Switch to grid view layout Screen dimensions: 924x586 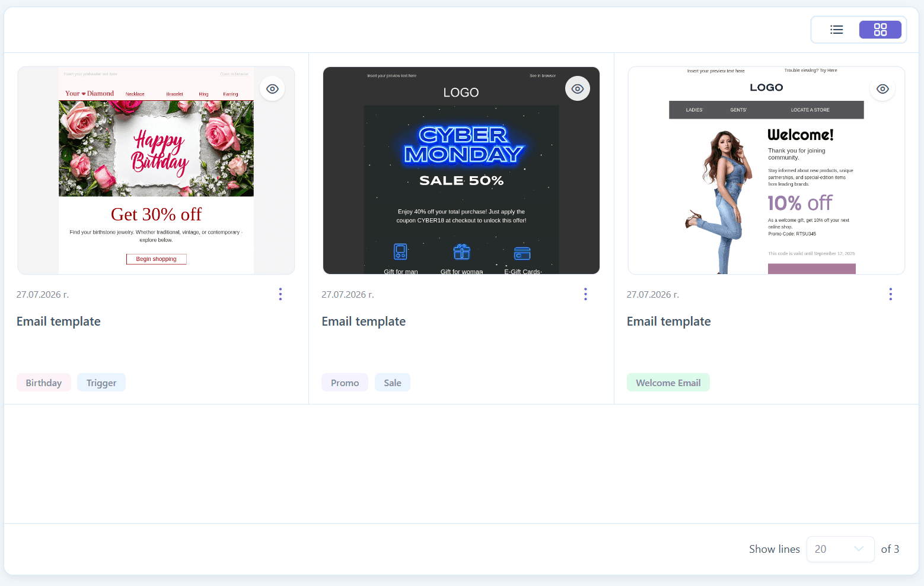point(880,30)
